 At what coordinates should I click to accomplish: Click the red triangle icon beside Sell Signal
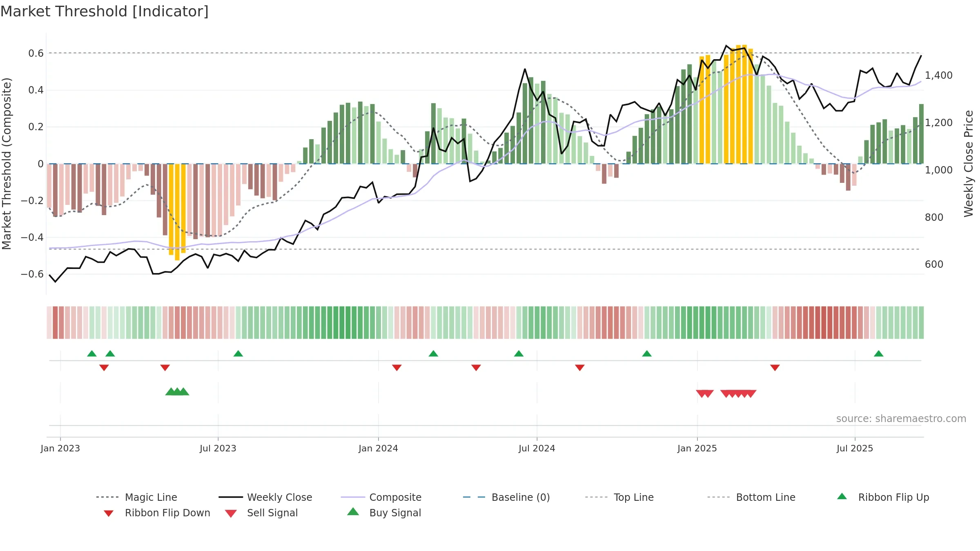click(x=231, y=513)
